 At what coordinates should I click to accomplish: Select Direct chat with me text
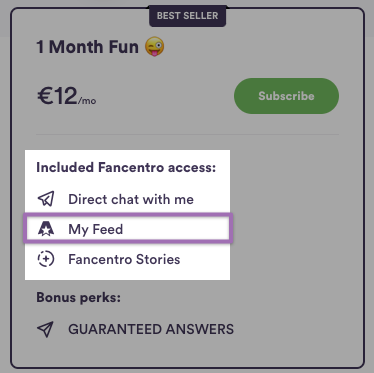coord(131,199)
